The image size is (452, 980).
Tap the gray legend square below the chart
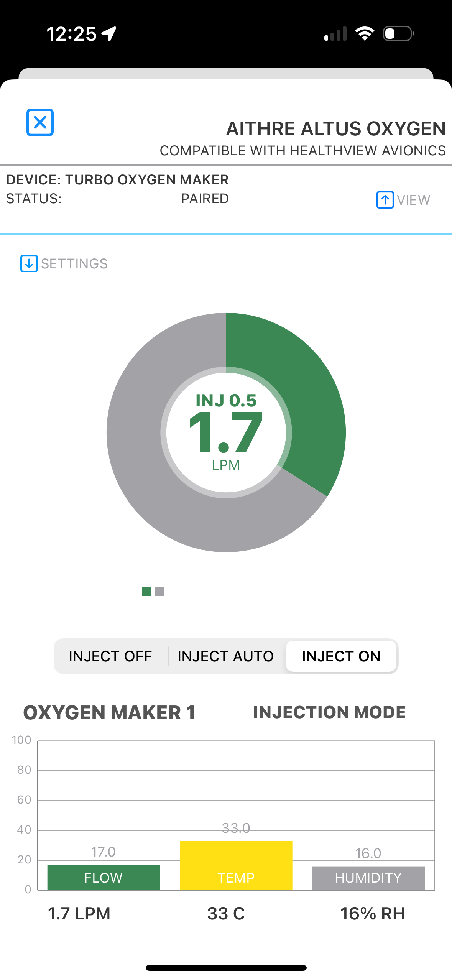tap(160, 591)
